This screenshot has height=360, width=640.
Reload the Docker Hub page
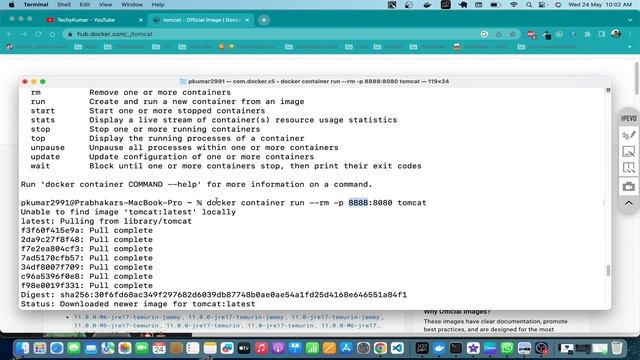pyautogui.click(x=38, y=34)
